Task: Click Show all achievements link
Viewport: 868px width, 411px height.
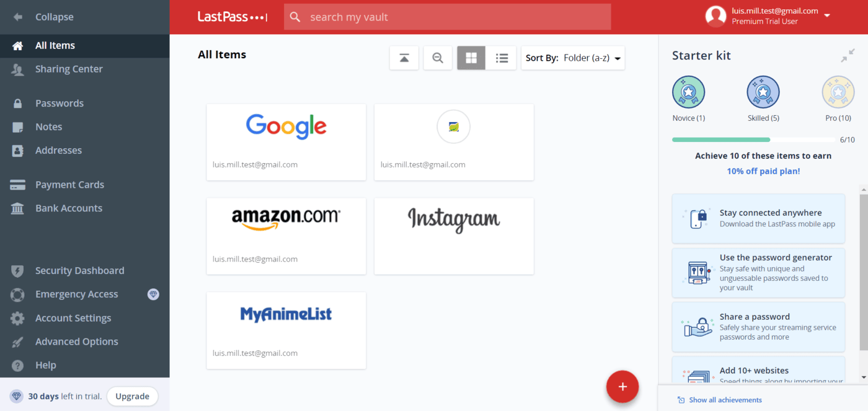Action: [x=725, y=400]
